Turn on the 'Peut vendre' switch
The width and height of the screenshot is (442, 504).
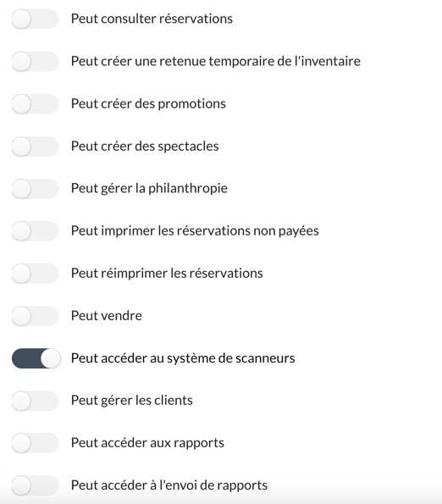tap(36, 316)
